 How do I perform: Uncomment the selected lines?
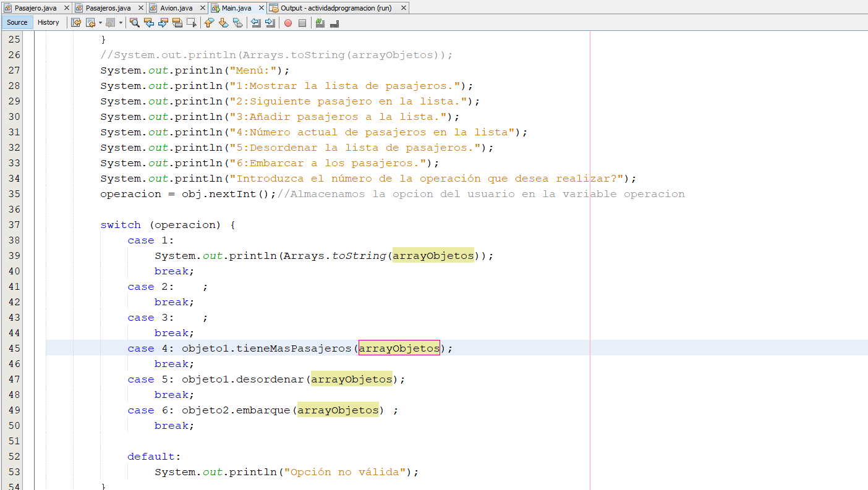click(x=334, y=23)
